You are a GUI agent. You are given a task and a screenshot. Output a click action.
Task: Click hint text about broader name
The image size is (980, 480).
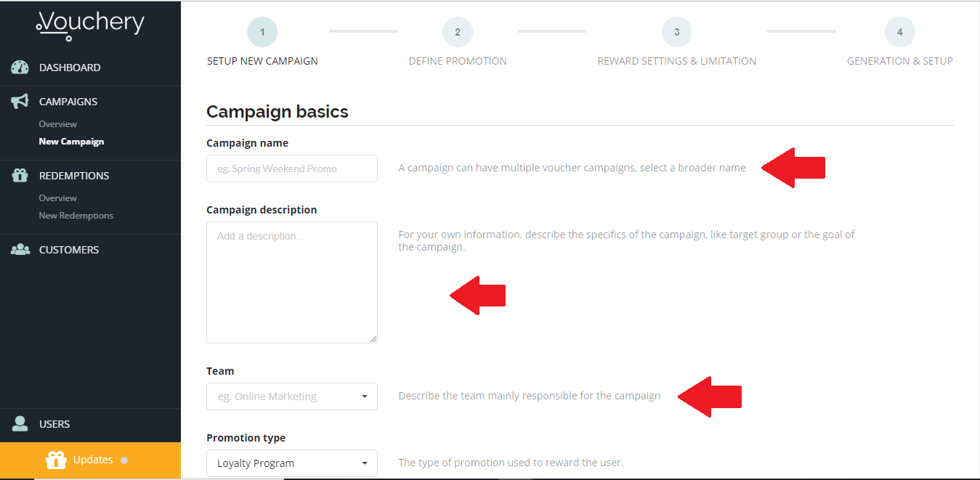(x=572, y=168)
